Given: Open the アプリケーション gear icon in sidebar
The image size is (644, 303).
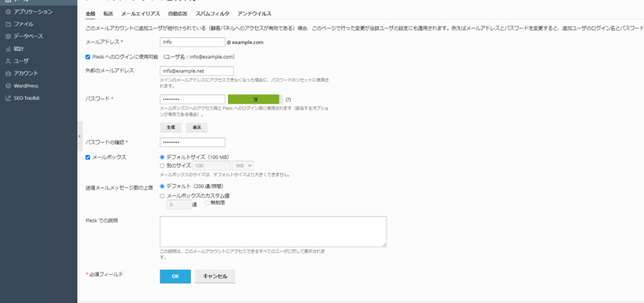Looking at the screenshot, I should (x=8, y=12).
